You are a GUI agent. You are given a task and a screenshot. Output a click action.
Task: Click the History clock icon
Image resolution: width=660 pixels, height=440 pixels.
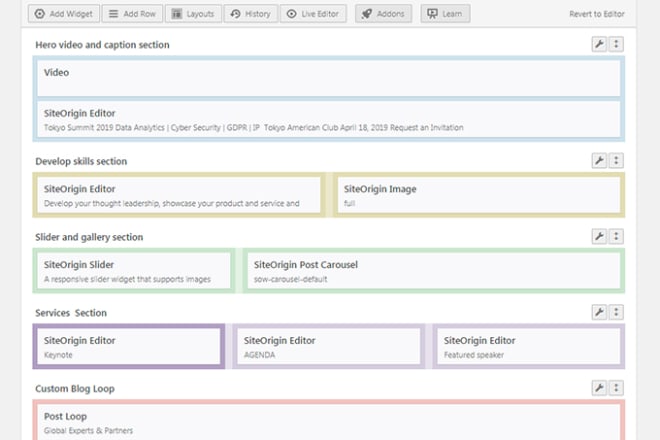click(235, 14)
